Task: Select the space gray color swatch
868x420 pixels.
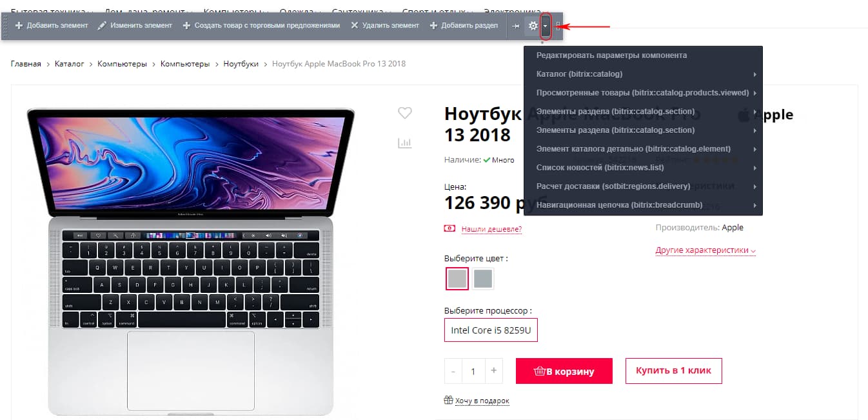Action: coord(482,279)
